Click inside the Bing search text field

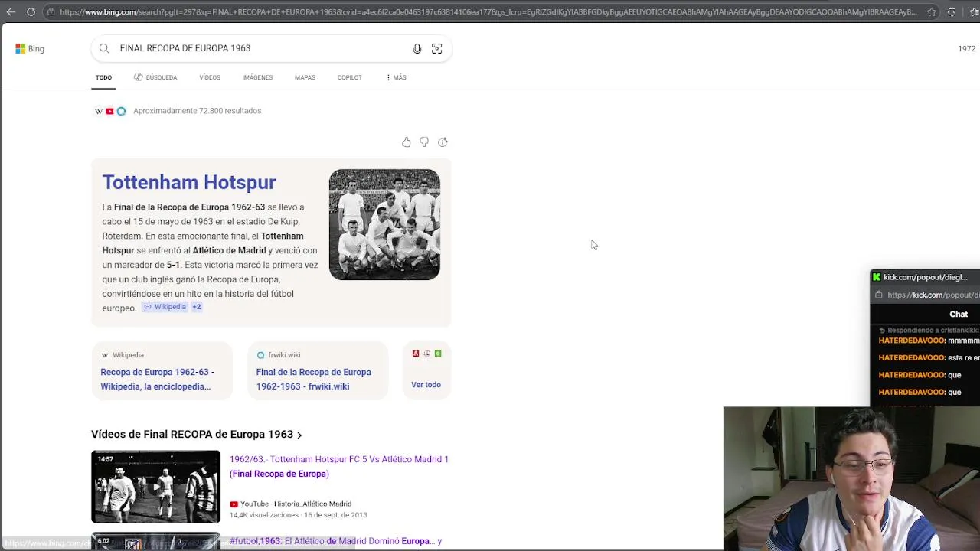[260, 48]
